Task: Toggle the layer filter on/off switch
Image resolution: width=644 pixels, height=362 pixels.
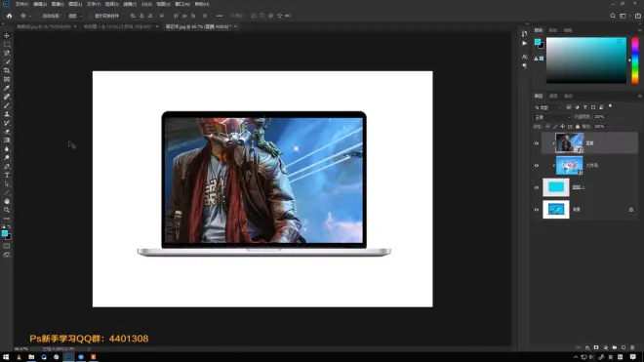Action: coord(610,106)
